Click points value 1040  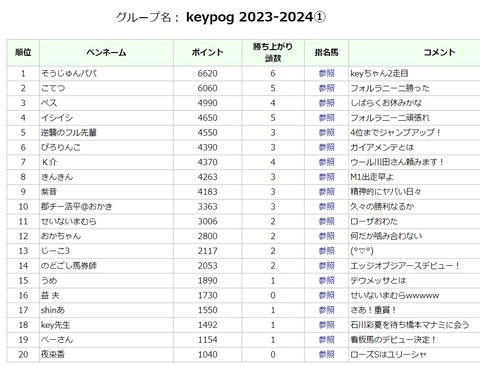pyautogui.click(x=207, y=354)
